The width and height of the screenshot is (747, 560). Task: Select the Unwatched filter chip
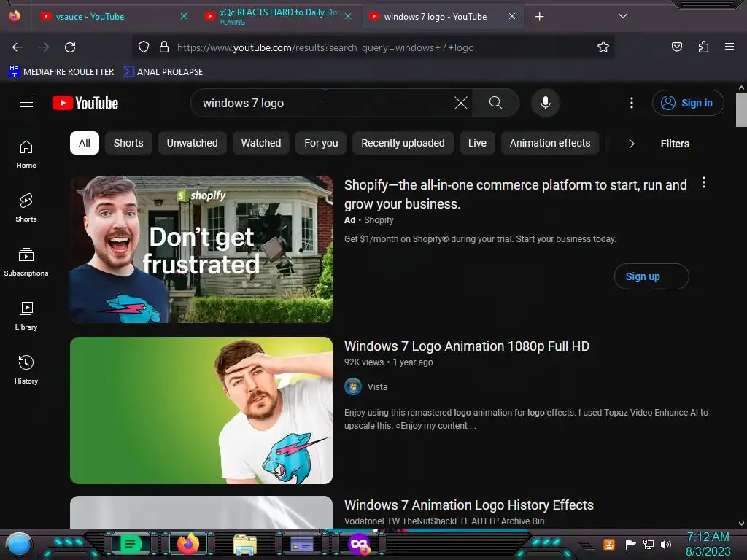(192, 143)
